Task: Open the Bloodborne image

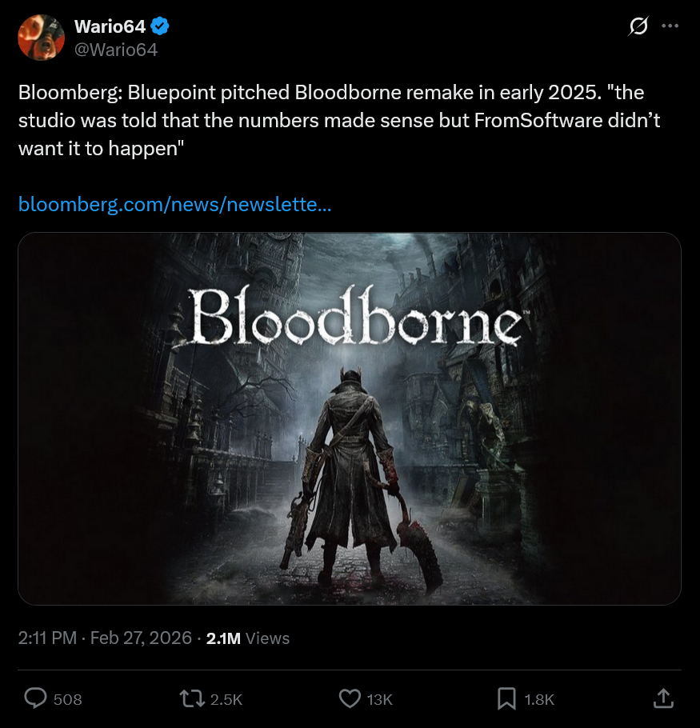Action: point(350,418)
